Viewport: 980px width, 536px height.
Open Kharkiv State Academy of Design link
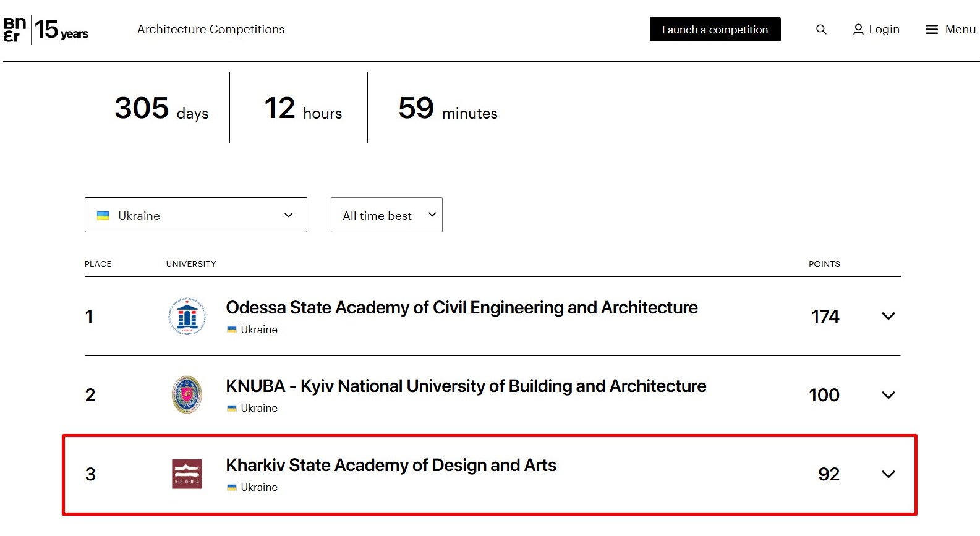pyautogui.click(x=391, y=466)
